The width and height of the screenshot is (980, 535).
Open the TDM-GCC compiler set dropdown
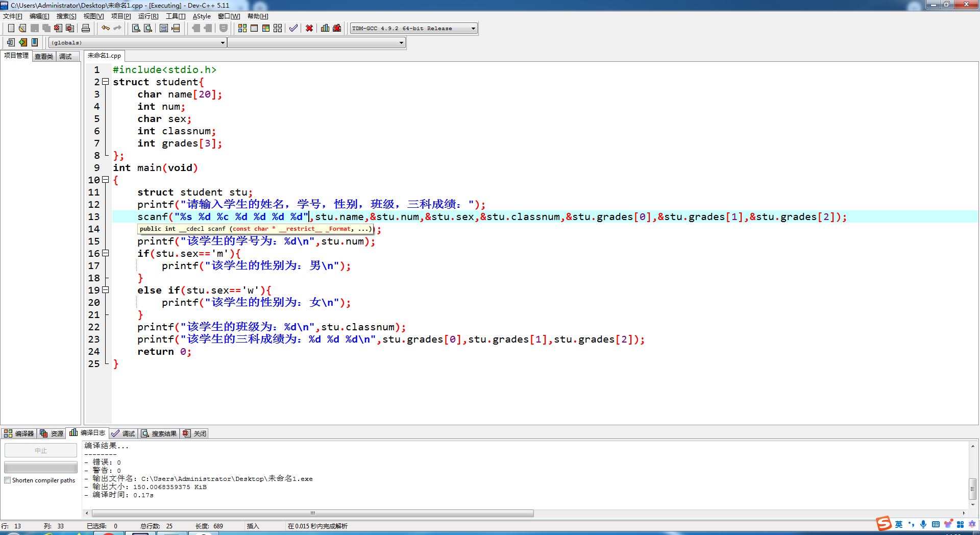tap(414, 28)
